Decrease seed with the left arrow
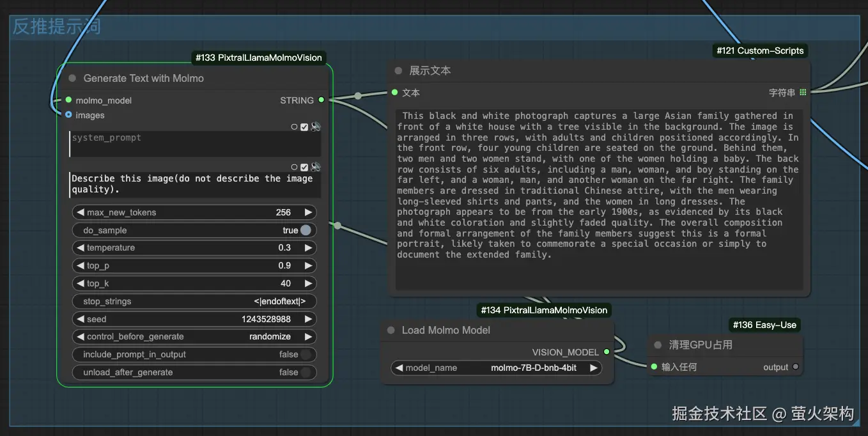Image resolution: width=868 pixels, height=436 pixels. pyautogui.click(x=81, y=319)
